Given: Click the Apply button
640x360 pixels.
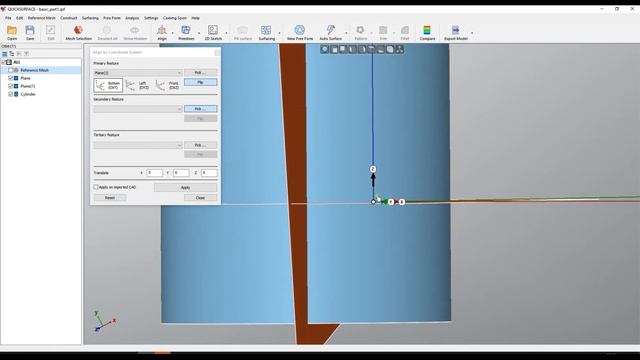Looking at the screenshot, I should pyautogui.click(x=185, y=187).
